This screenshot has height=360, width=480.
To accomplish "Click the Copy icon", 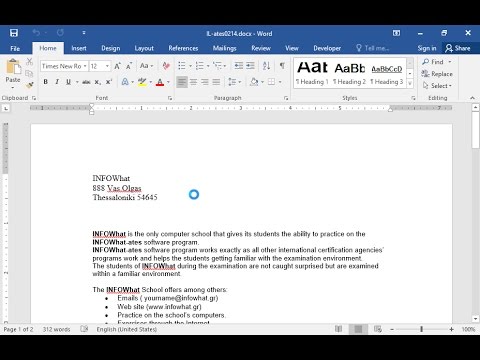I will point(29,73).
